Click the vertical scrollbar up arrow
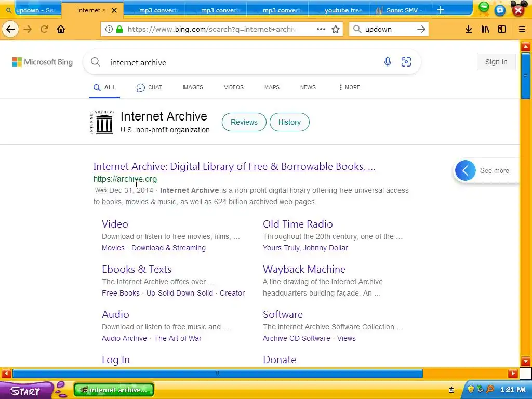 (526, 46)
